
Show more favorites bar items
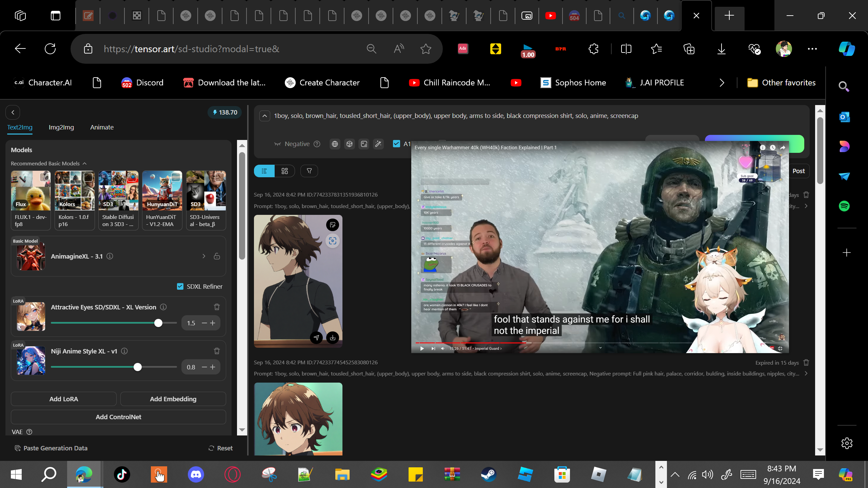tap(722, 83)
